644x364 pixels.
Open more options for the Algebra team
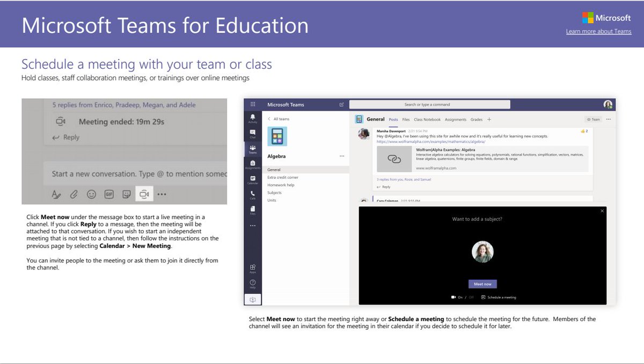(342, 155)
